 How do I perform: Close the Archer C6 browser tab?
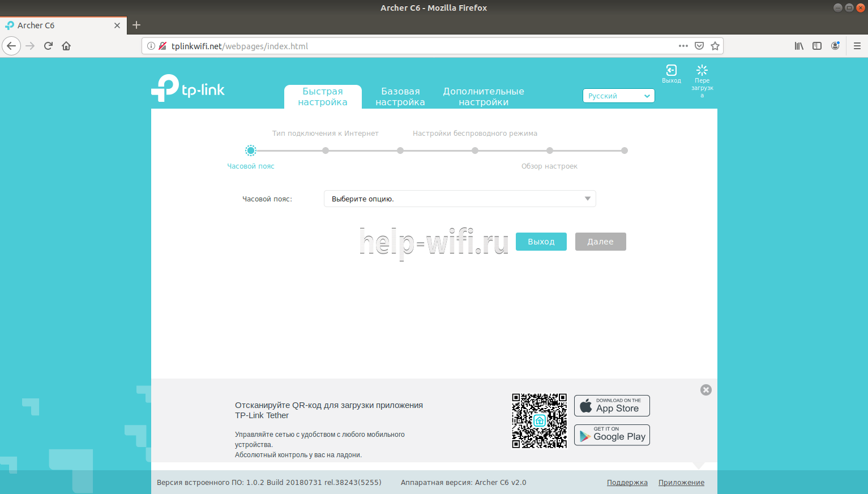(x=117, y=25)
